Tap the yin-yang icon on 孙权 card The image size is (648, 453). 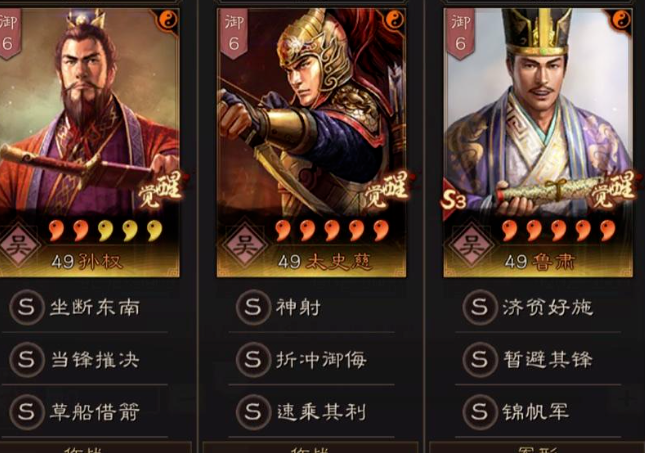tap(168, 19)
